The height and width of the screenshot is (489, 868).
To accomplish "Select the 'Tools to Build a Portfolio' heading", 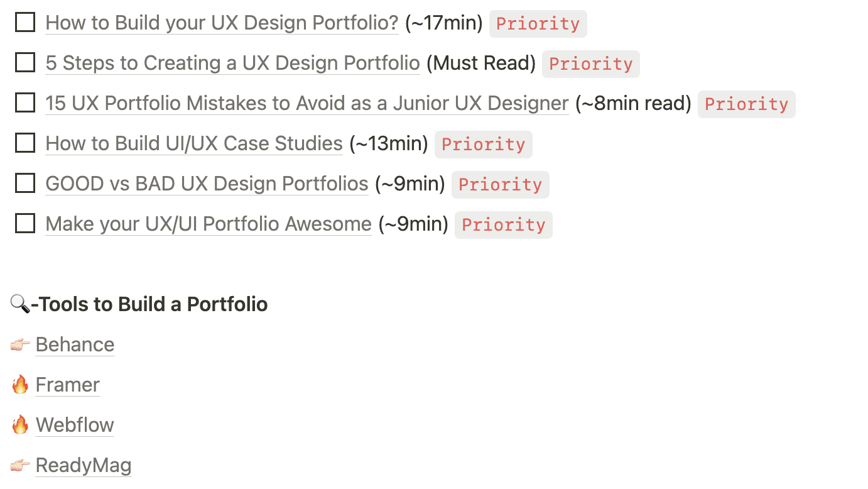I will point(151,304).
